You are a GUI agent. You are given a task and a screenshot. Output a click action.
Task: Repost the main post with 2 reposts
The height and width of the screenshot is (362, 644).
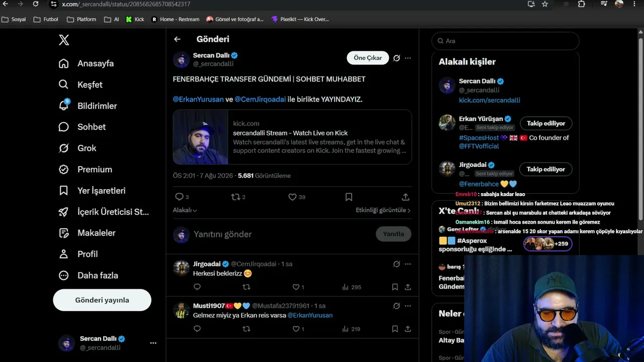[235, 197]
